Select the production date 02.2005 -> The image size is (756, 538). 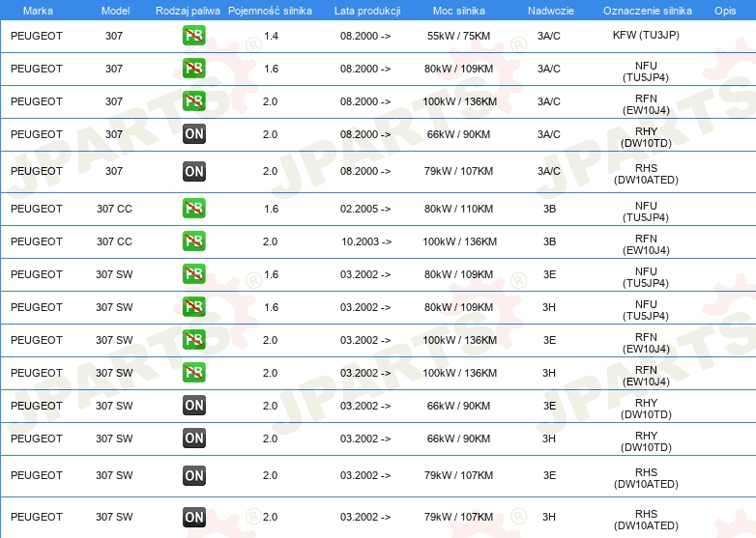point(365,209)
